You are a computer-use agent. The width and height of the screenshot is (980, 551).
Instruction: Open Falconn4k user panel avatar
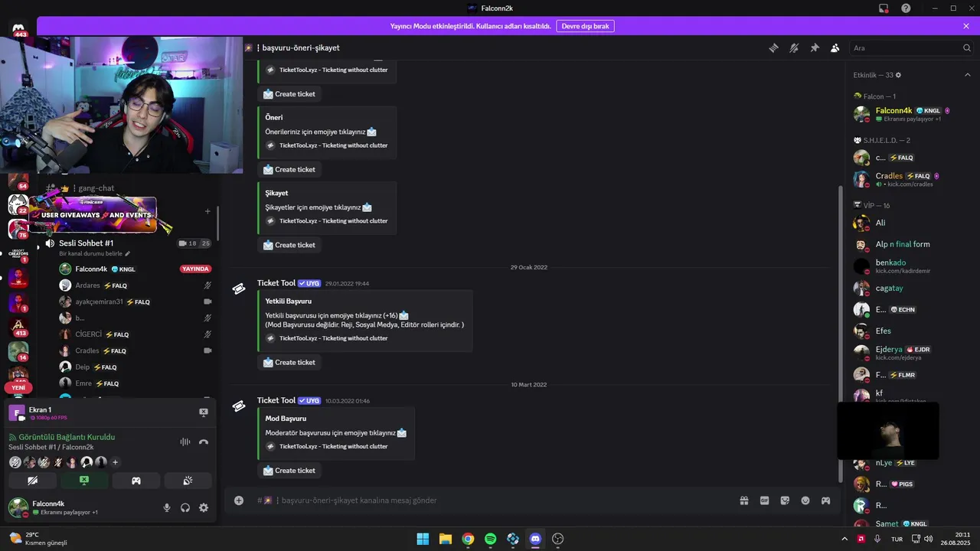click(x=18, y=507)
